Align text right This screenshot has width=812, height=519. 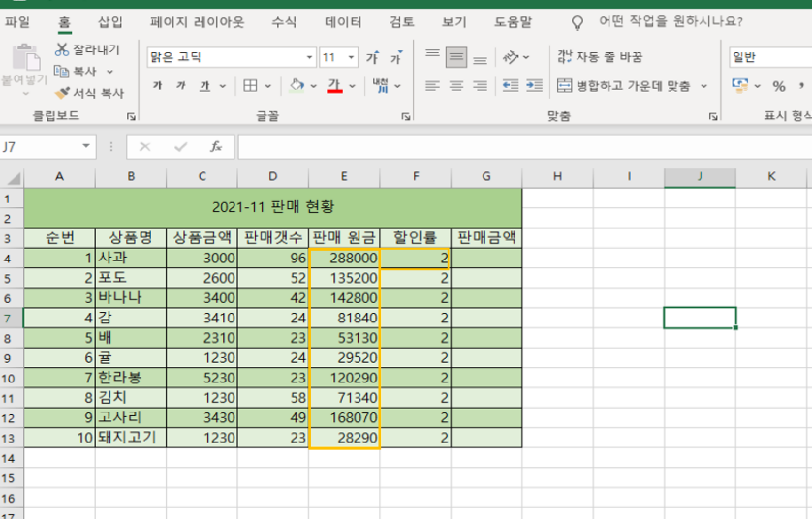(x=480, y=86)
